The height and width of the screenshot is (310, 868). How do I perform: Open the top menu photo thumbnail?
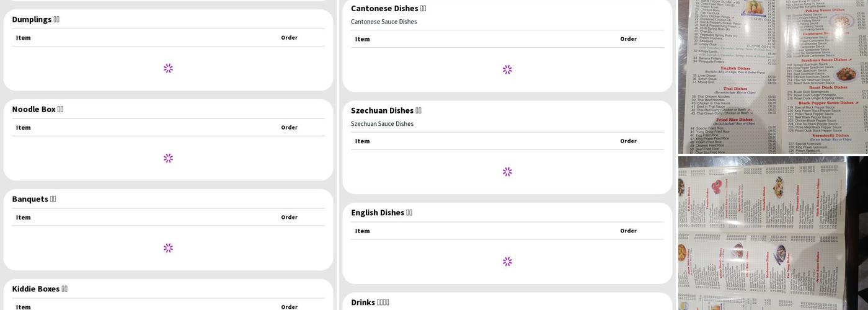pyautogui.click(x=773, y=76)
